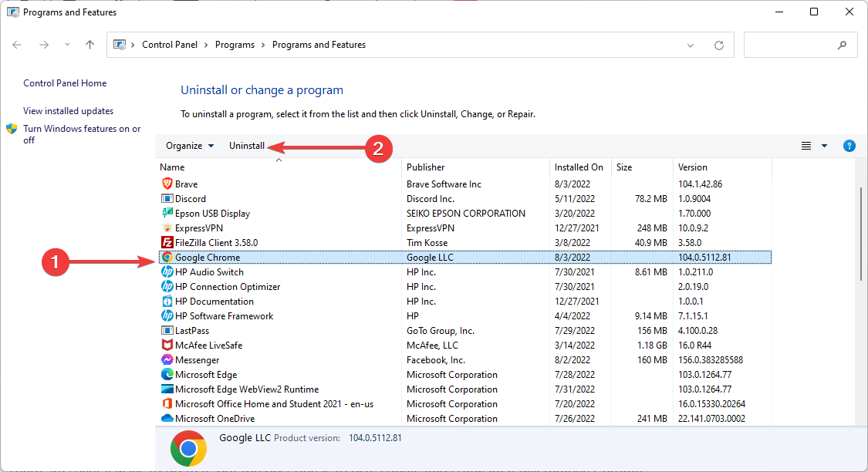Viewport: 868px width, 472px height.
Task: Select the Discord row name
Action: click(191, 199)
